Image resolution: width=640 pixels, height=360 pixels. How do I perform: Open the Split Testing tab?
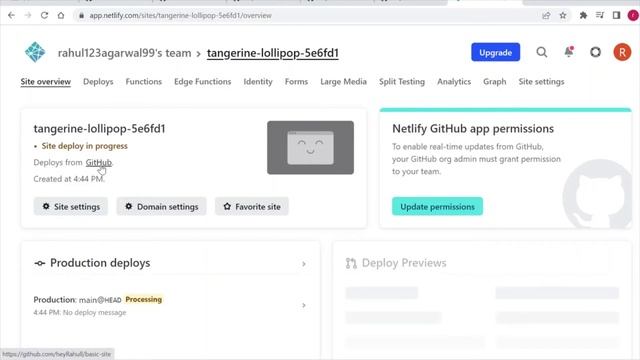(x=402, y=82)
